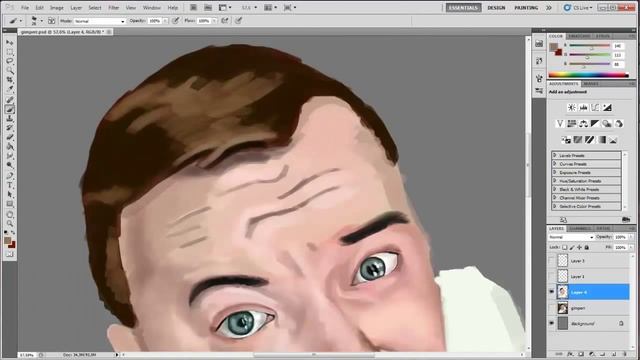Select the Clone Stamp tool

coord(10,119)
